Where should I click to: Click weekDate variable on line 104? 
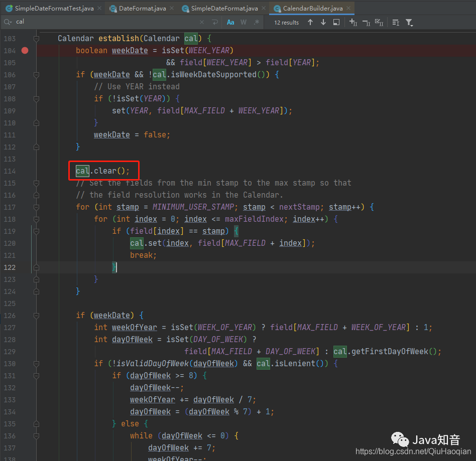(130, 50)
